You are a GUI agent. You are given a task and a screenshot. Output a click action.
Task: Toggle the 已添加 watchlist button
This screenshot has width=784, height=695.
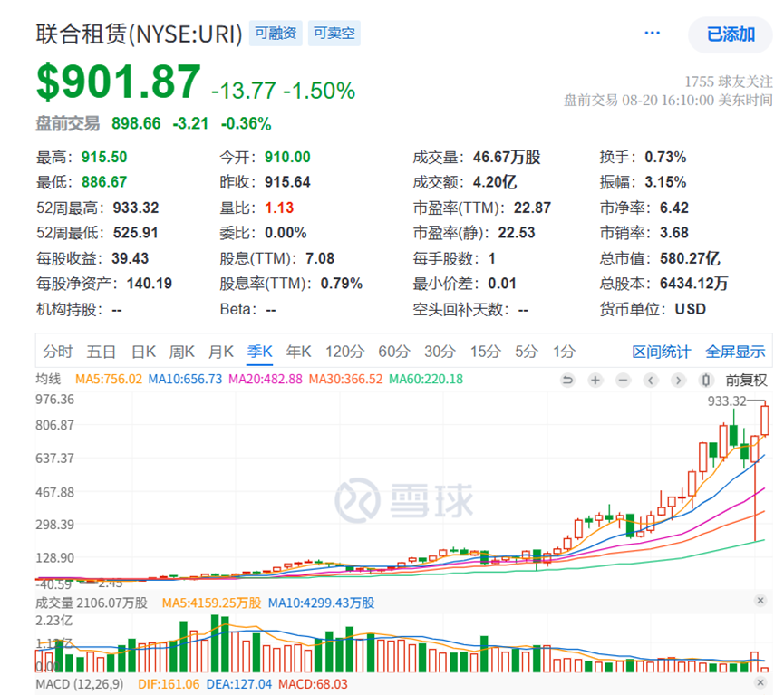(731, 34)
